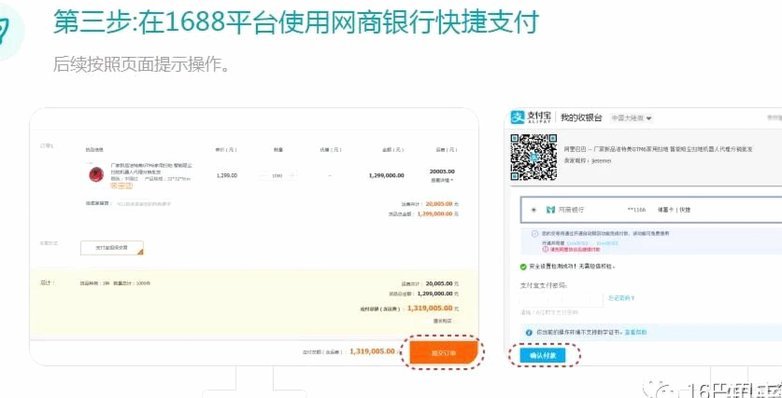Click the red product thumbnail image
The width and height of the screenshot is (782, 398).
pyautogui.click(x=96, y=175)
